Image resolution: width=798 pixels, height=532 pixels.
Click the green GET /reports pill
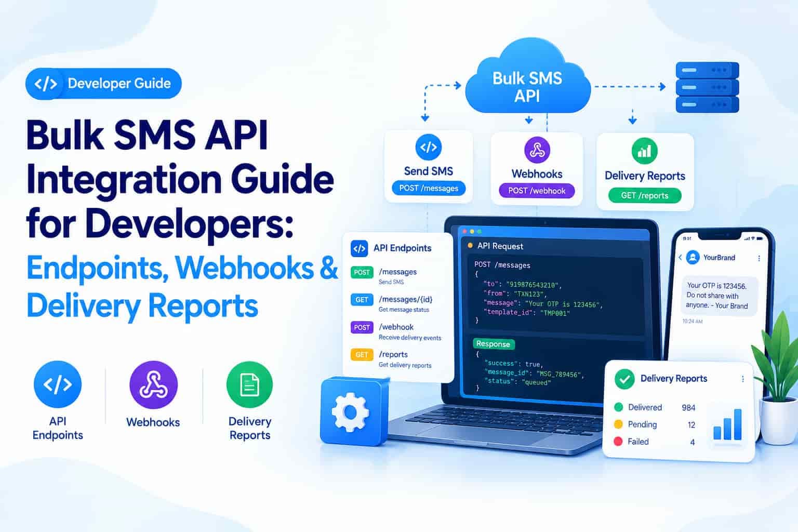click(x=645, y=195)
